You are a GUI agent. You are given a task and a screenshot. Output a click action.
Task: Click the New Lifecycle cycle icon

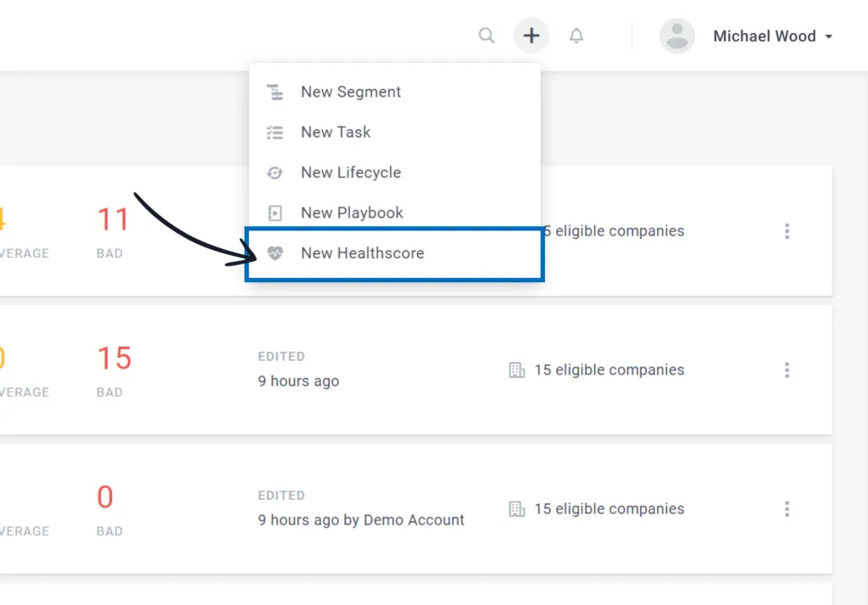tap(275, 173)
